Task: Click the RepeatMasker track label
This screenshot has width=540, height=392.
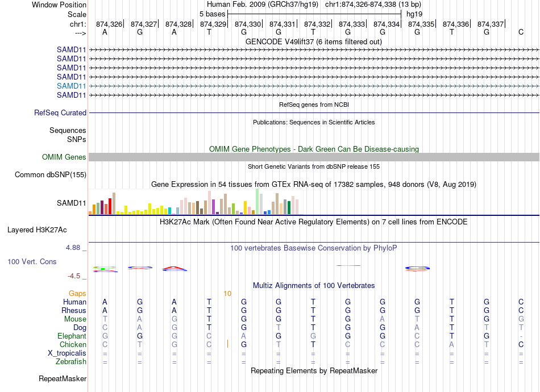Action: point(63,379)
